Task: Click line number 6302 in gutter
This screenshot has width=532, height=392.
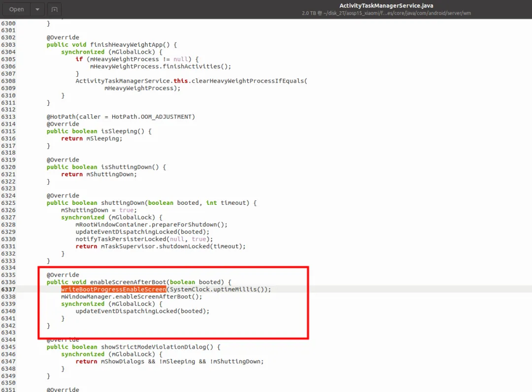Action: pyautogui.click(x=8, y=37)
